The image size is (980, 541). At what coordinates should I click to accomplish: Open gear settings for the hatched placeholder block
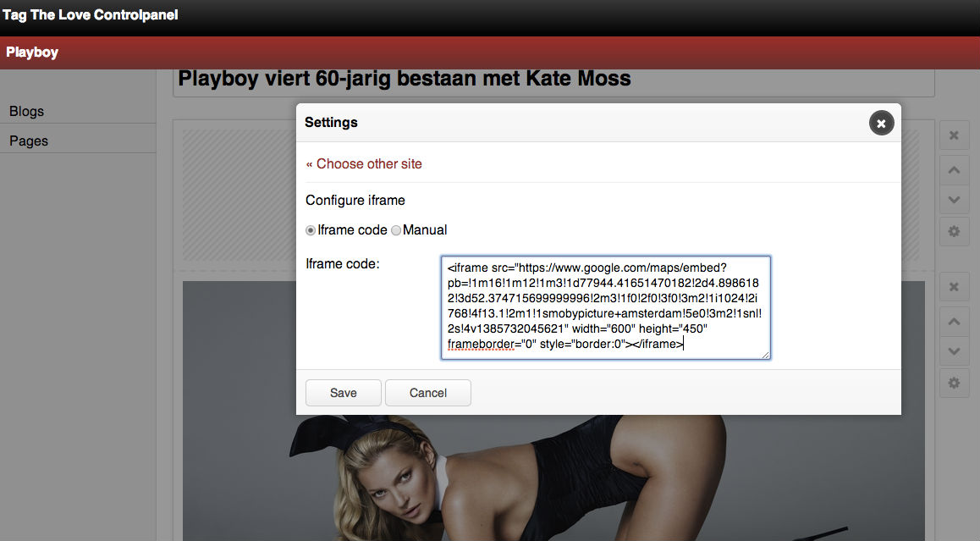click(954, 231)
